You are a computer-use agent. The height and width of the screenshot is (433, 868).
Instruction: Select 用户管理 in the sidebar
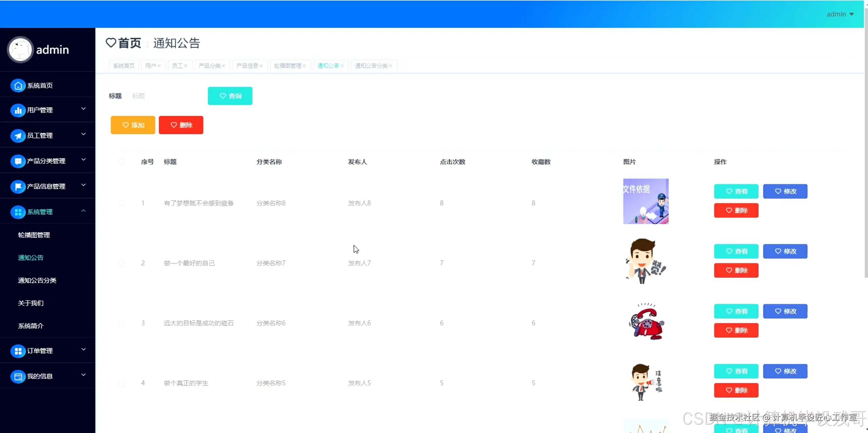pyautogui.click(x=40, y=110)
